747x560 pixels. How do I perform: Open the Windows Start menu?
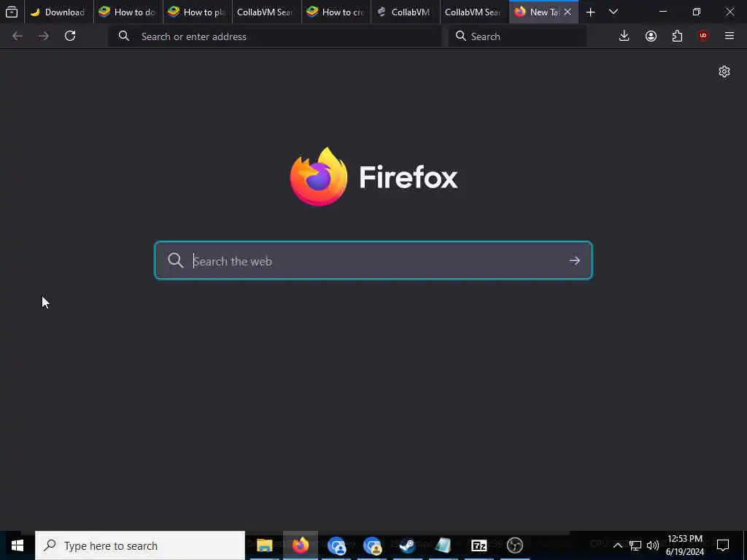(18, 545)
